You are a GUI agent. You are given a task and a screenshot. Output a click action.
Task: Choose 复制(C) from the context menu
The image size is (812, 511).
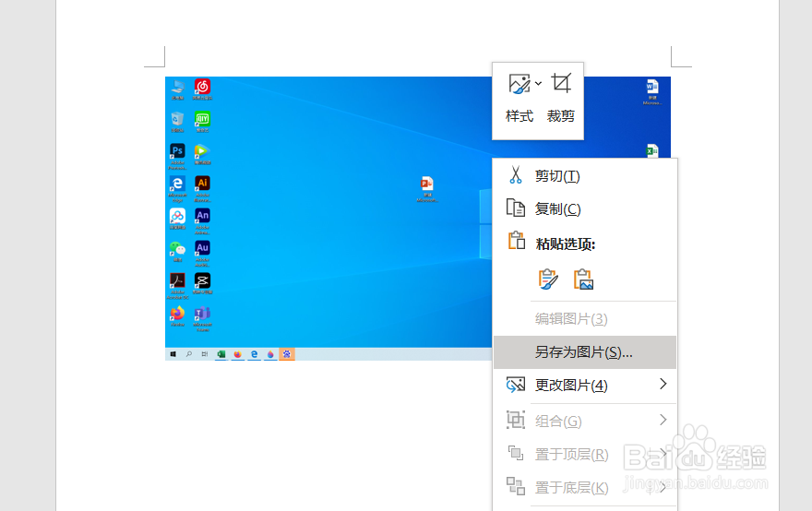(x=585, y=208)
